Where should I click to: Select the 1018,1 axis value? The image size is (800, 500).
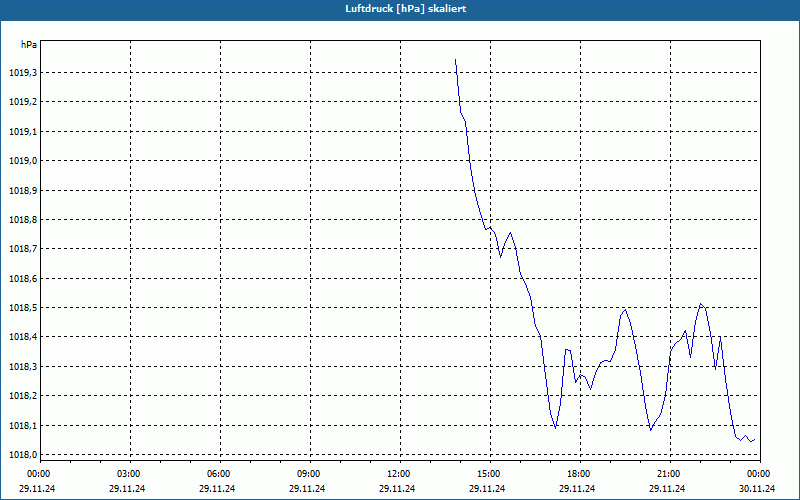(23, 426)
